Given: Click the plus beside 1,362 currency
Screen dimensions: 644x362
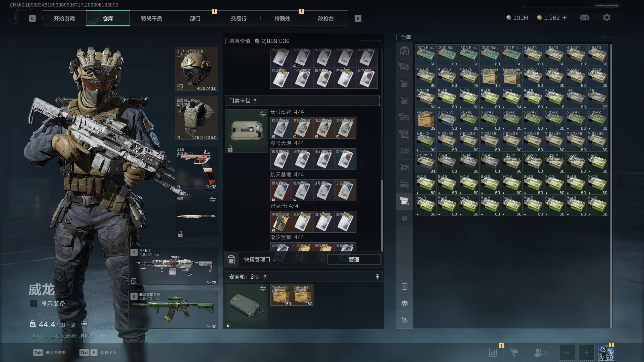Looking at the screenshot, I should coord(564,18).
